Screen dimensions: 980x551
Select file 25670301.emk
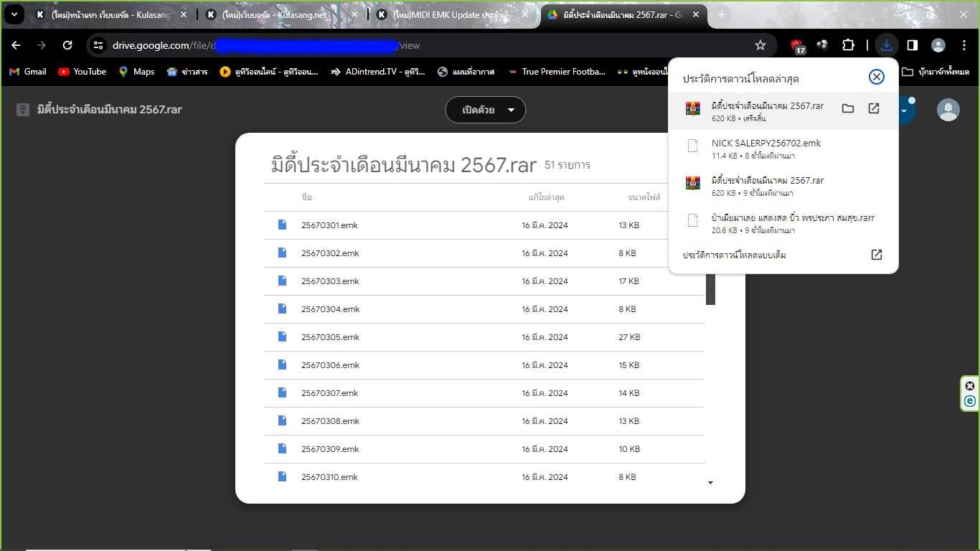[484, 225]
